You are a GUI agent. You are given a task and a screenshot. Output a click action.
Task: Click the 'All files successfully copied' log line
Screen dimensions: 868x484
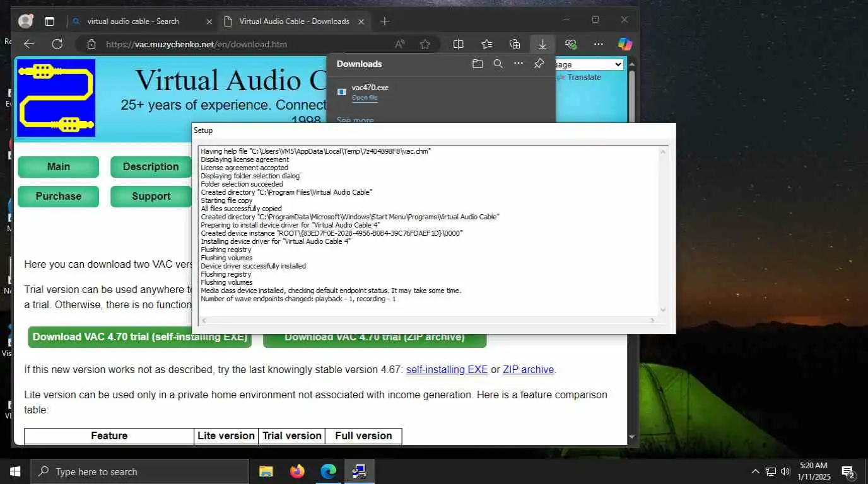tap(241, 209)
